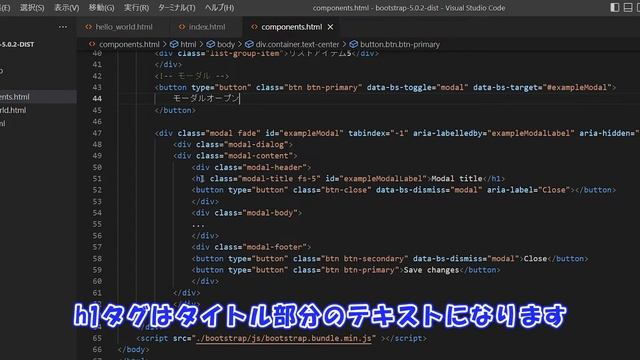Open the ヘルプ(H) menu
The image size is (640, 360).
point(219,8)
